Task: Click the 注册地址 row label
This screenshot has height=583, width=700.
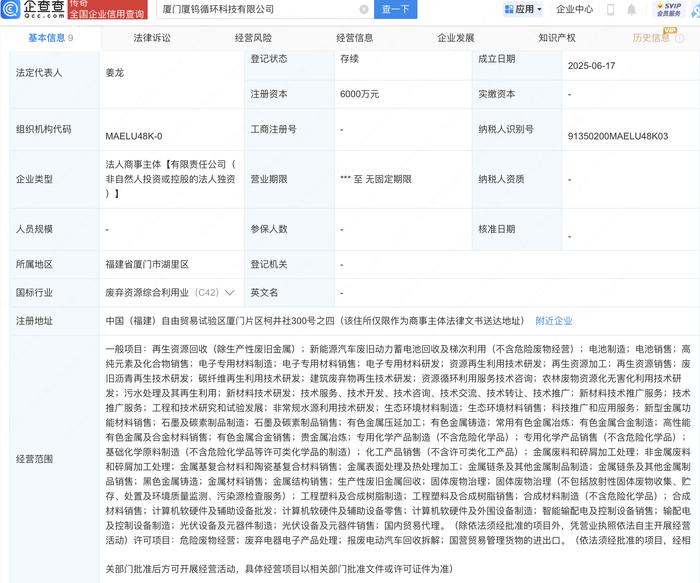Action: tap(34, 321)
